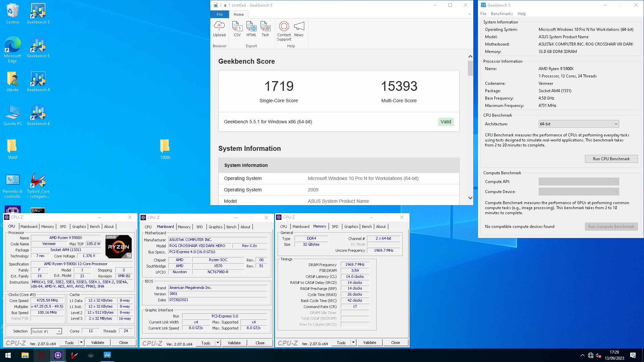
Task: Open the Utente user folder icon
Action: (x=12, y=81)
